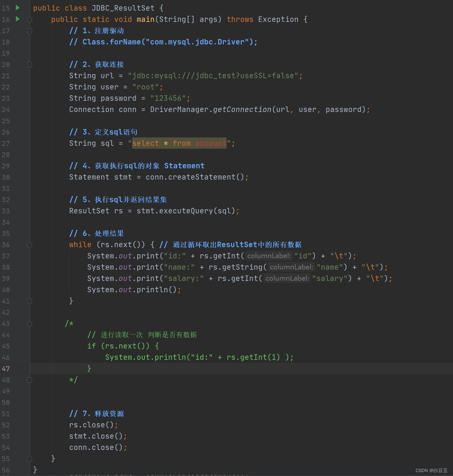The height and width of the screenshot is (476, 453).
Task: Click the stmt.close() statement
Action: pyautogui.click(x=98, y=436)
